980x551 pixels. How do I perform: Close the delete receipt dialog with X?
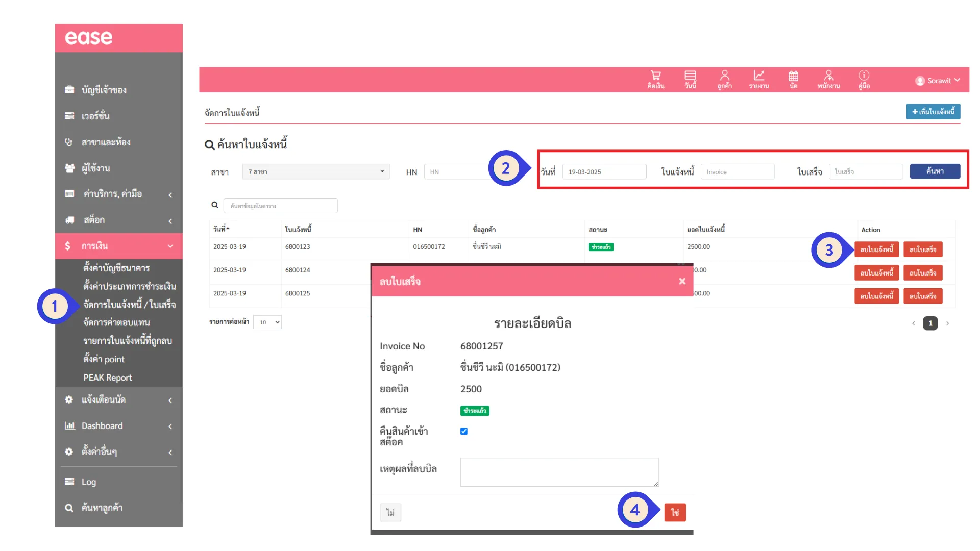click(682, 281)
